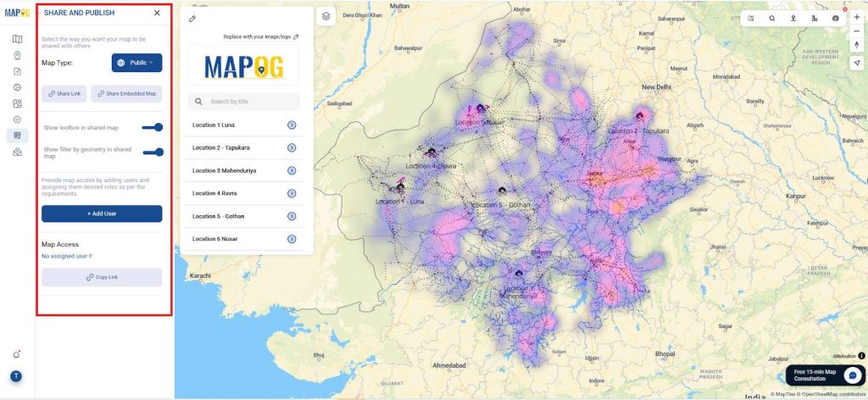The width and height of the screenshot is (868, 400).
Task: Click the New Delhi label on map
Action: coord(656,87)
